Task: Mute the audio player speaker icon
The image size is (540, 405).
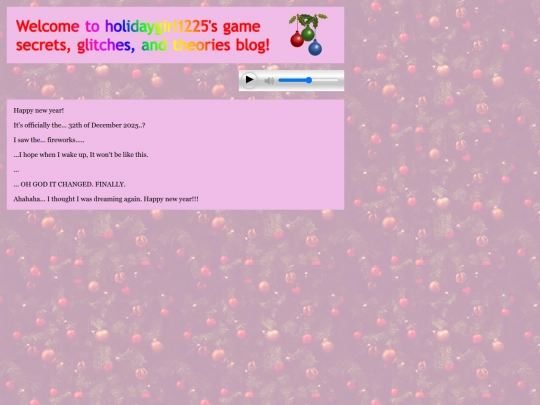Action: coord(269,81)
